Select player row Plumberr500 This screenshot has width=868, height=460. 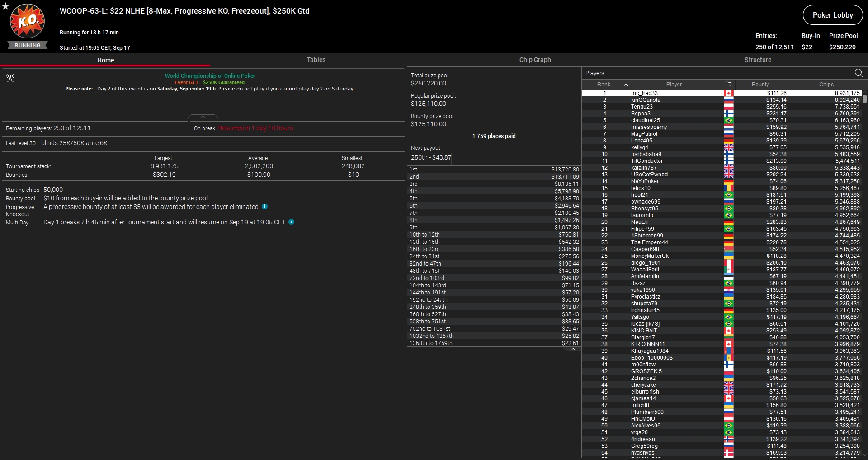click(x=722, y=412)
